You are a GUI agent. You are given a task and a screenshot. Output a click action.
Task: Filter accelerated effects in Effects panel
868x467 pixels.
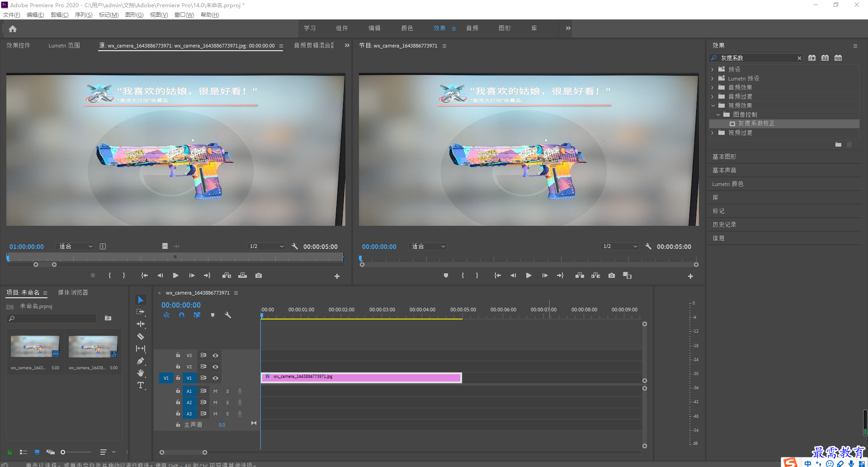(x=812, y=58)
